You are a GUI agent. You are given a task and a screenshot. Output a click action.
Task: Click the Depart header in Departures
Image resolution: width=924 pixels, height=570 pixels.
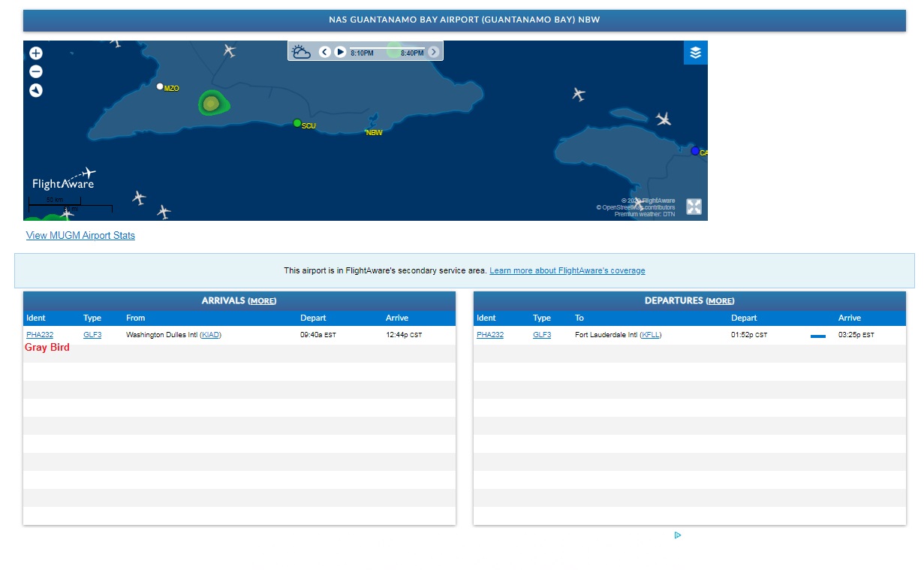point(744,318)
